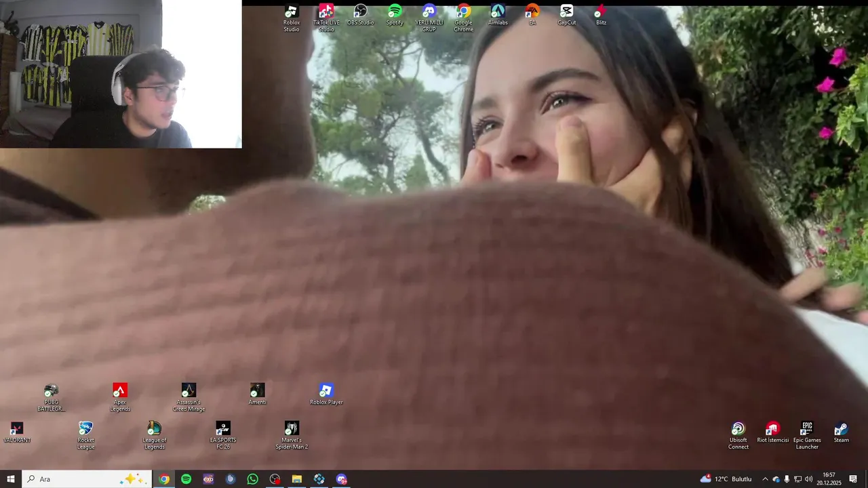Viewport: 868px width, 488px height.
Task: Open the clock showing 16:57
Action: [x=829, y=479]
